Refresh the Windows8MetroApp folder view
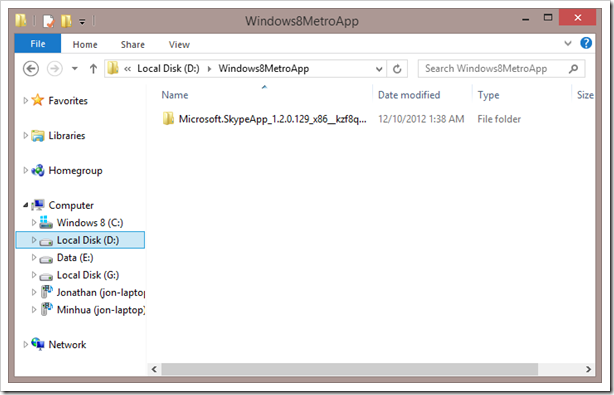This screenshot has height=395, width=614. tap(397, 69)
